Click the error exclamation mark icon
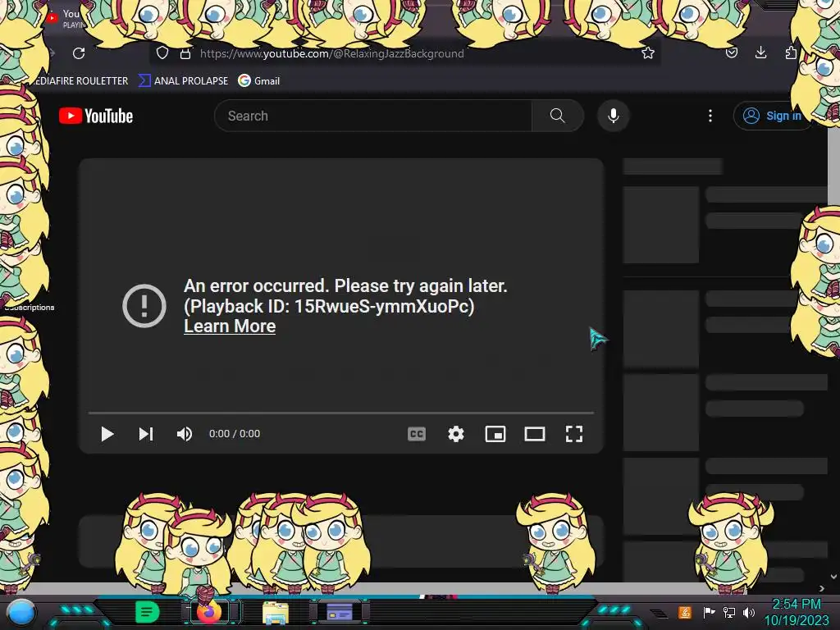The width and height of the screenshot is (840, 630). [x=144, y=306]
